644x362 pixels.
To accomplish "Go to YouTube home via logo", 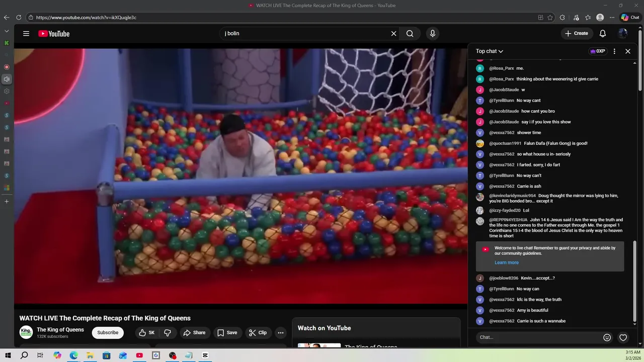I will [x=54, y=34].
